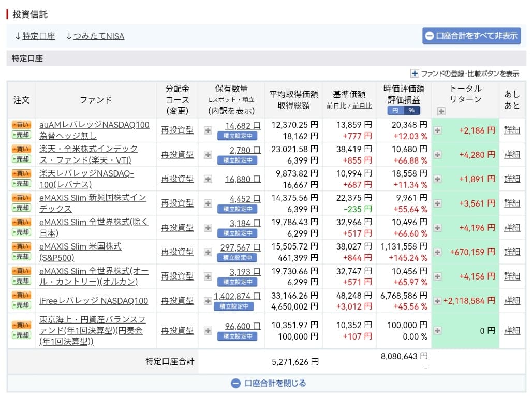This screenshot has width=532, height=396.
Task: Click 積立設定中 badge for eMAXIS Slim 新興国株式インデックス
Action: coord(237,209)
